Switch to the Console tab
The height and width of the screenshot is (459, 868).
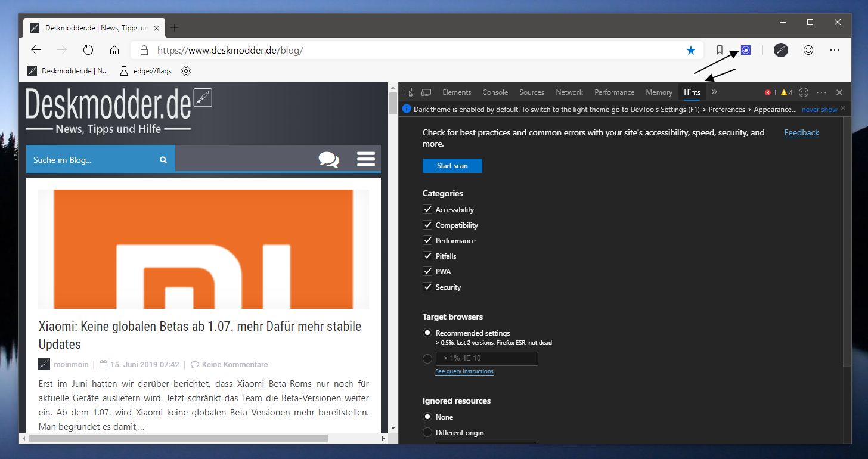click(x=495, y=92)
